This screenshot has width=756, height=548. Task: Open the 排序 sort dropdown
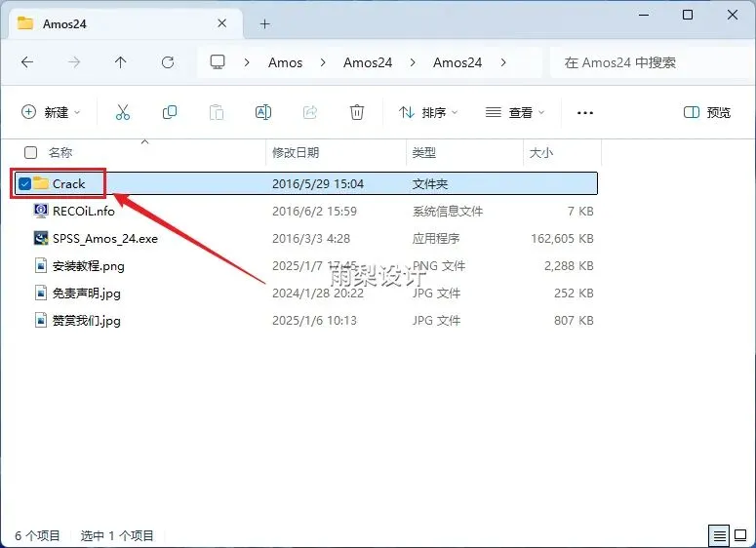coord(428,112)
